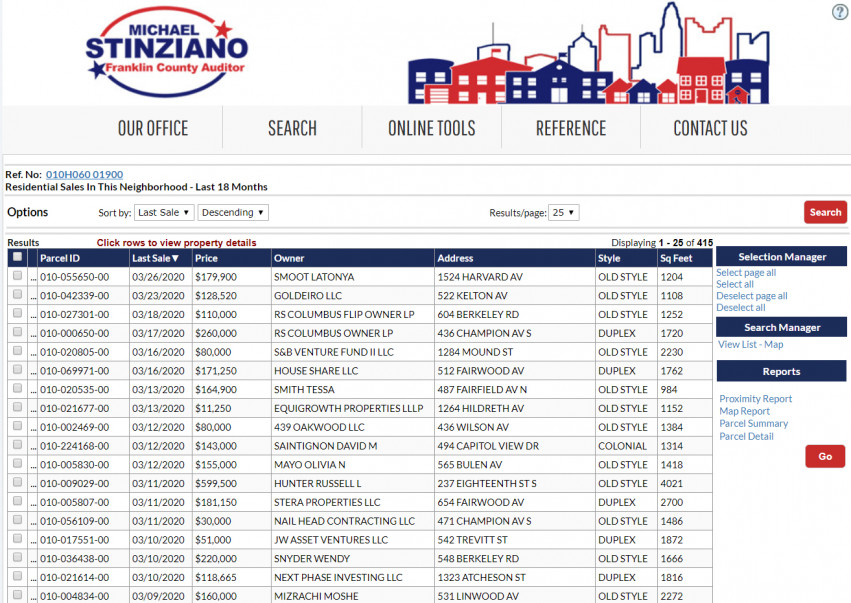Click the Deselect page all link

(752, 296)
